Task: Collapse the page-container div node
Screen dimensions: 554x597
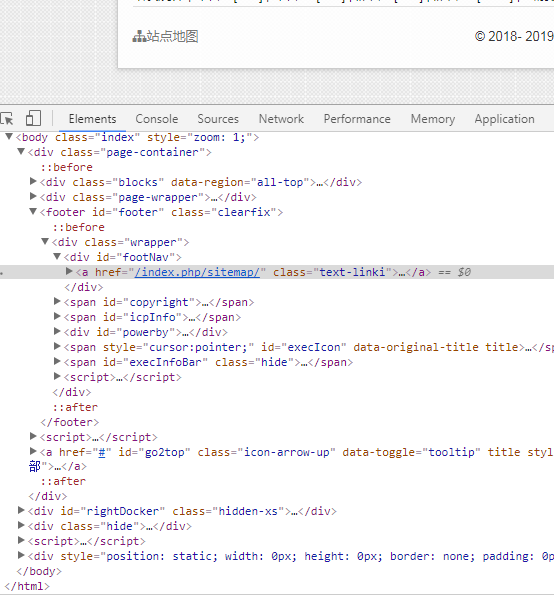Action: 21,152
